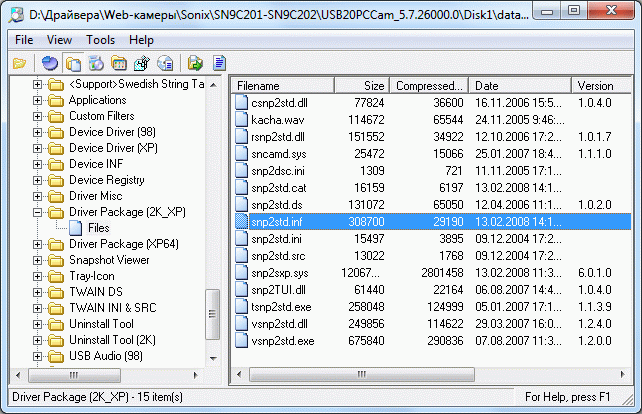Click the tree pane scroll-down arrow
Screen dimensions: 642x414
(213, 358)
